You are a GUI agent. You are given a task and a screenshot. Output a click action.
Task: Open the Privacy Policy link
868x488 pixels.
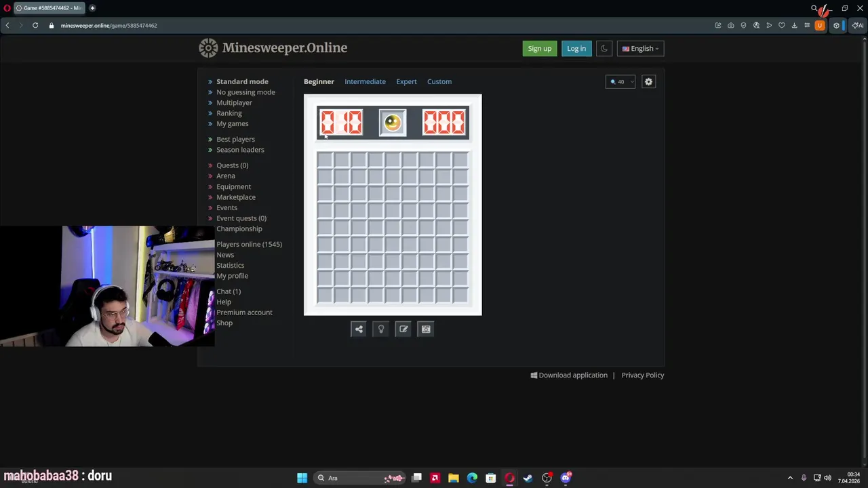click(x=643, y=375)
